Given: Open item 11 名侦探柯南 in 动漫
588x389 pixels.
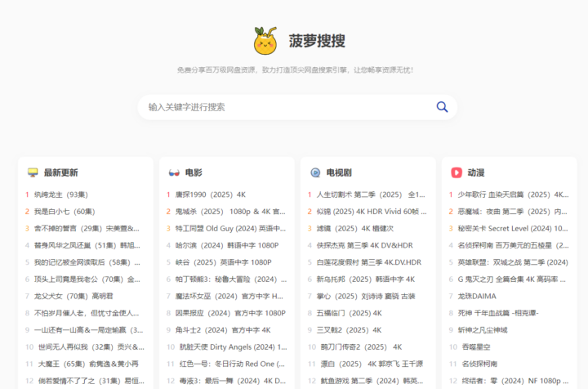Looking at the screenshot, I should tap(479, 364).
